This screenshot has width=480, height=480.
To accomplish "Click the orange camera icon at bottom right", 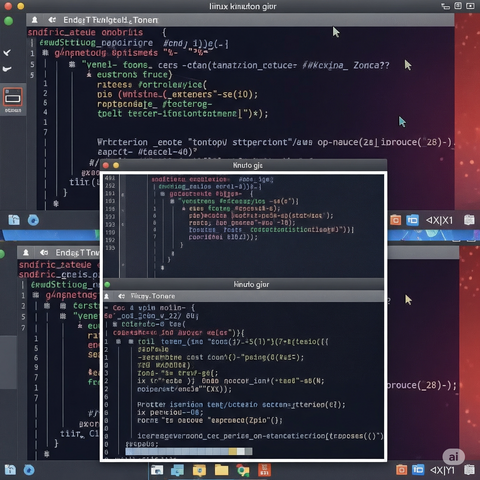I will [401, 470].
